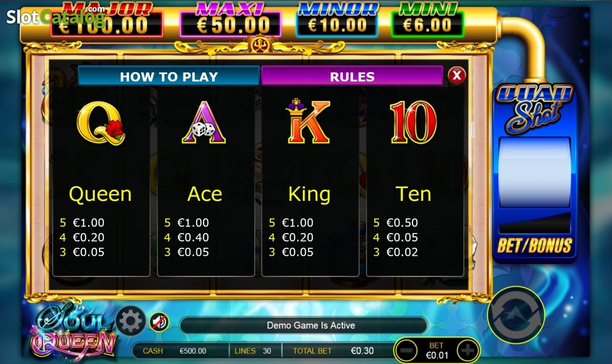Click the Queen symbol icon
612x364 pixels.
(x=101, y=122)
